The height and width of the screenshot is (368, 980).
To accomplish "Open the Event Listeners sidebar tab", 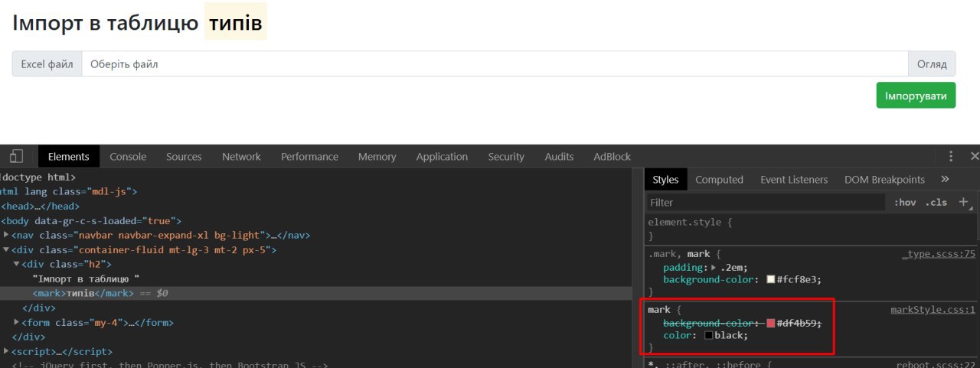I will (794, 179).
